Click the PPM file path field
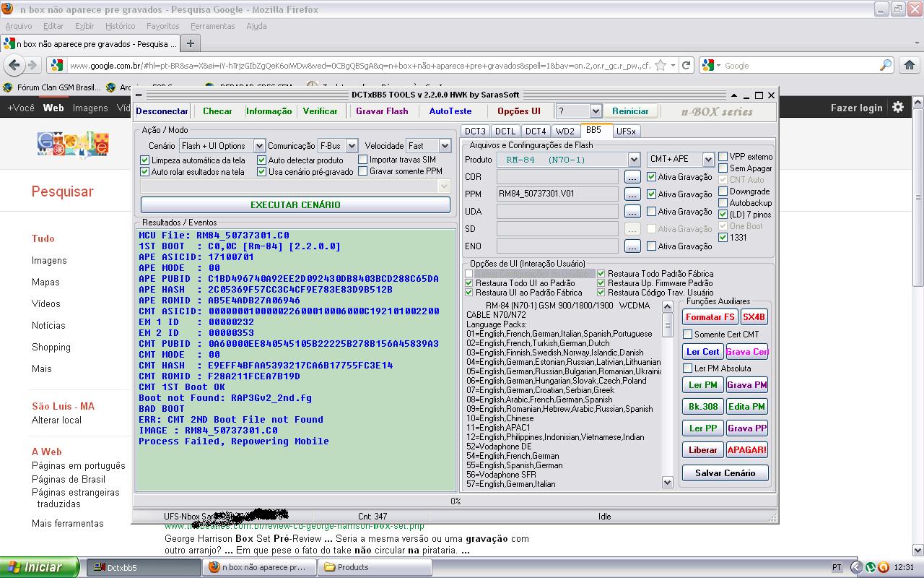The image size is (924, 578). click(x=557, y=194)
